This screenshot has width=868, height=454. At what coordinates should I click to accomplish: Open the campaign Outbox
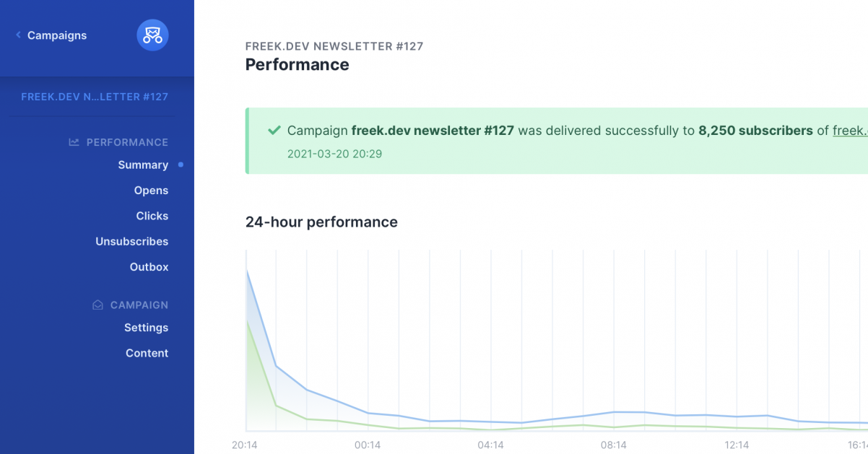click(149, 267)
